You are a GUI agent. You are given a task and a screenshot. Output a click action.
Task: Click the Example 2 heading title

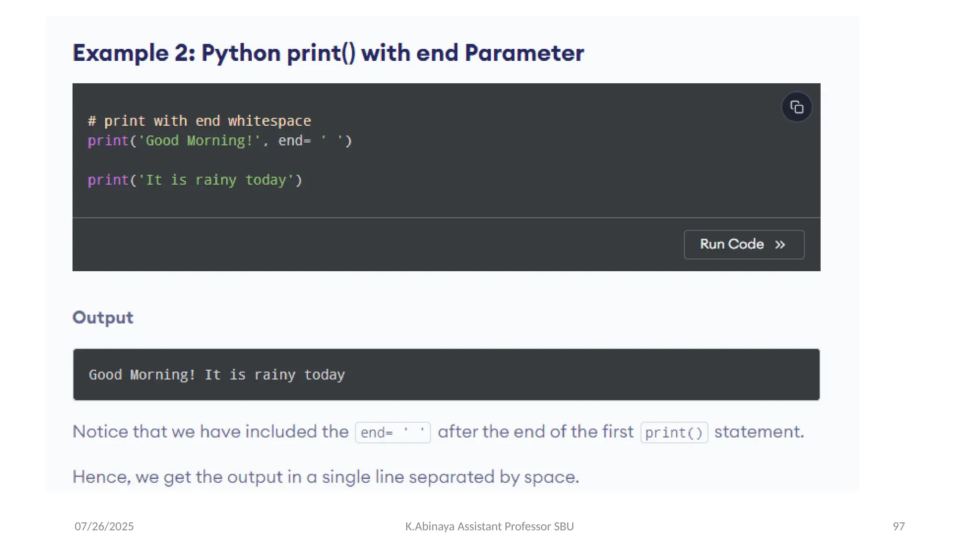[x=328, y=53]
